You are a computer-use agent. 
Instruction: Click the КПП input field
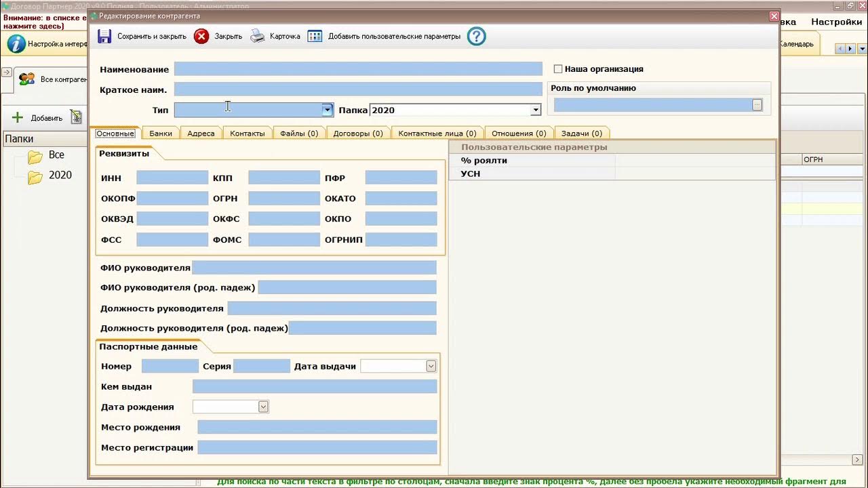tap(283, 178)
